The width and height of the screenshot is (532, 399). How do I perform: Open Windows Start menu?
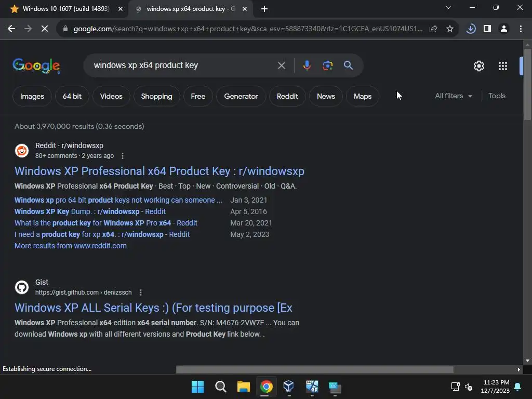pos(197,387)
